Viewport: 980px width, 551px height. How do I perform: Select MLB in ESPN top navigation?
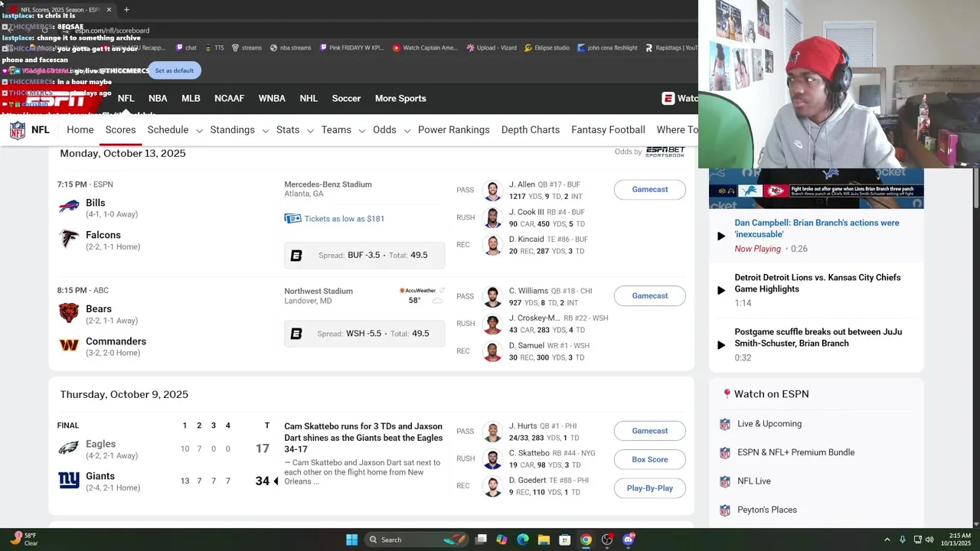(191, 98)
